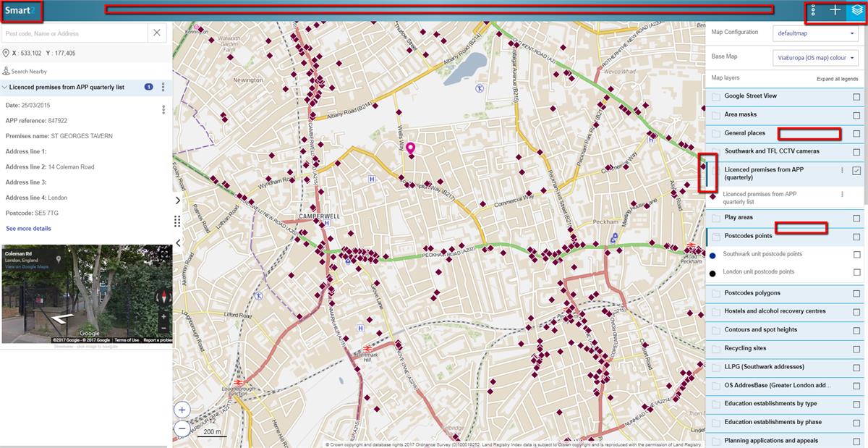Viewport: 868px width, 448px height.
Task: Click the Smart2 logo
Action: [x=20, y=10]
